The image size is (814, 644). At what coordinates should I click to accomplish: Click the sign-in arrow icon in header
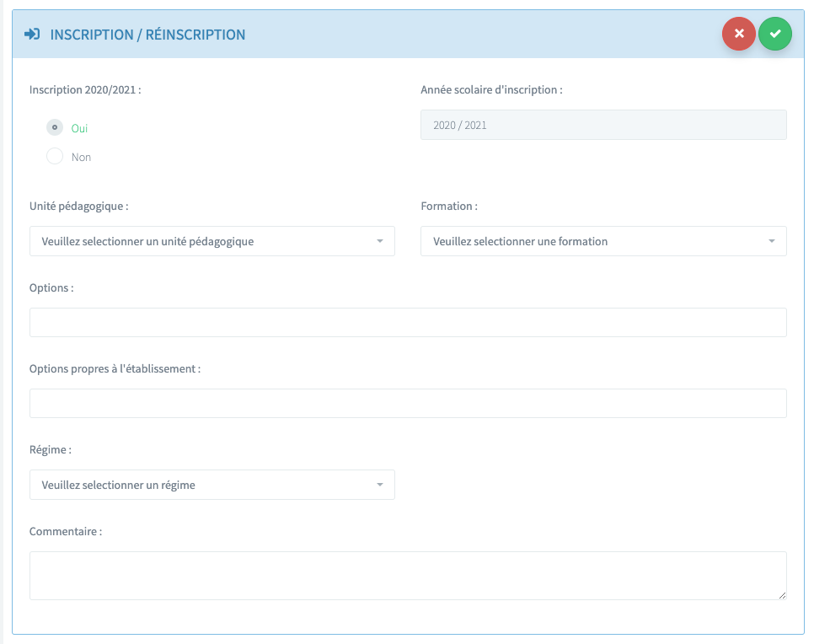[x=33, y=35]
